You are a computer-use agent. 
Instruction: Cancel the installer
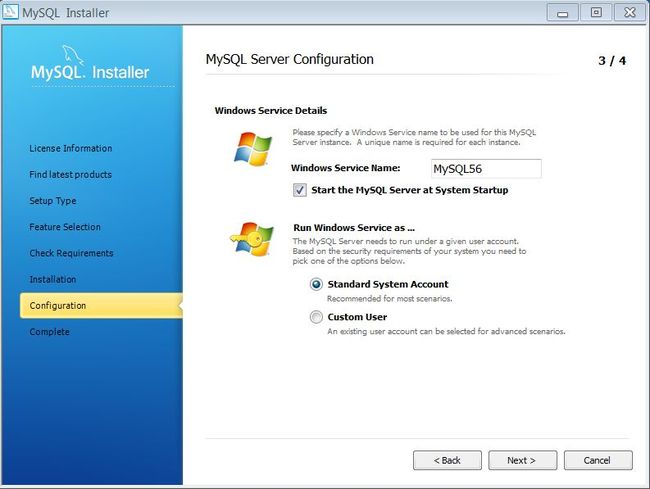598,460
